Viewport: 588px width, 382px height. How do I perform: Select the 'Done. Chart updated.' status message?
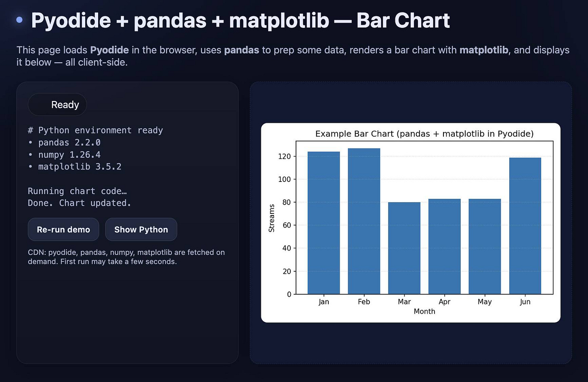[79, 203]
